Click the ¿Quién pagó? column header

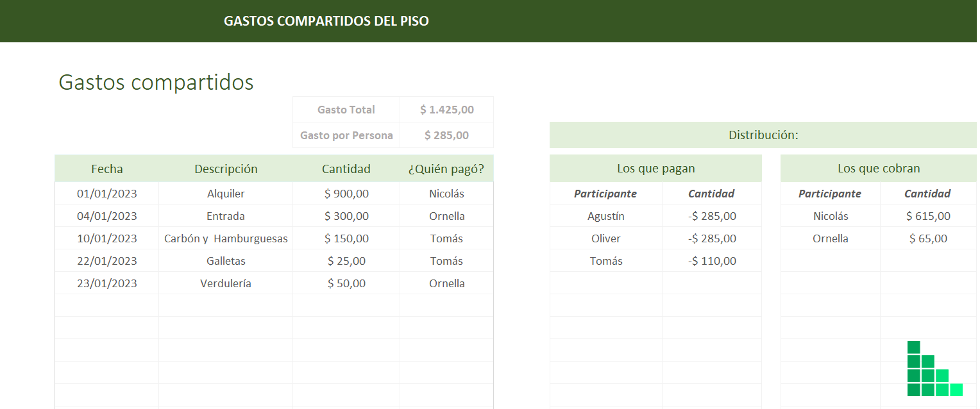(447, 169)
